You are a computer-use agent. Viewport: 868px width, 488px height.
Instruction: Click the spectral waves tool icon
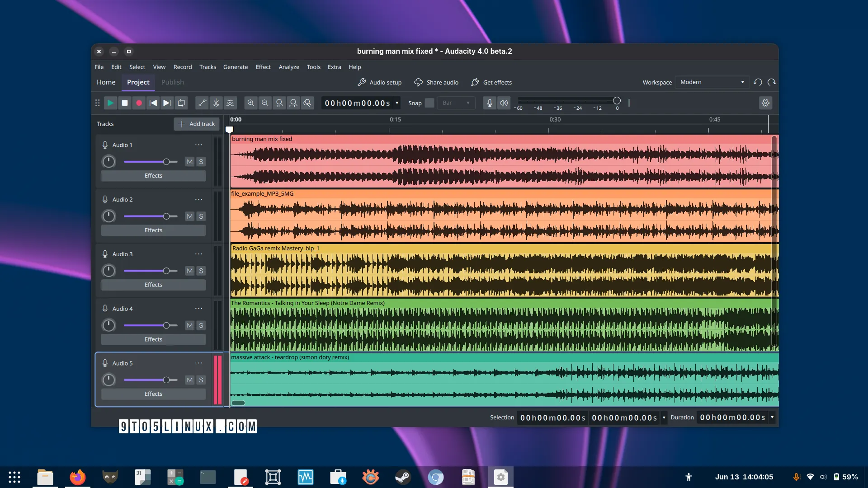(230, 103)
